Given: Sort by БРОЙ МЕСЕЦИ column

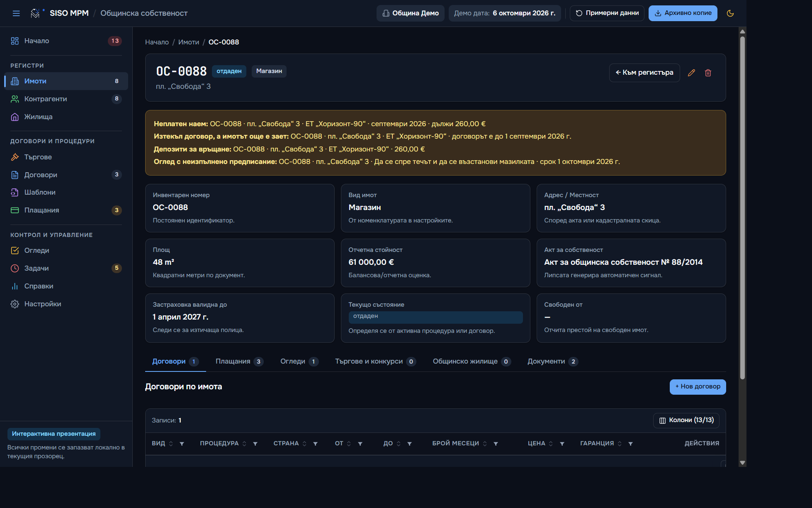Looking at the screenshot, I should click(485, 444).
